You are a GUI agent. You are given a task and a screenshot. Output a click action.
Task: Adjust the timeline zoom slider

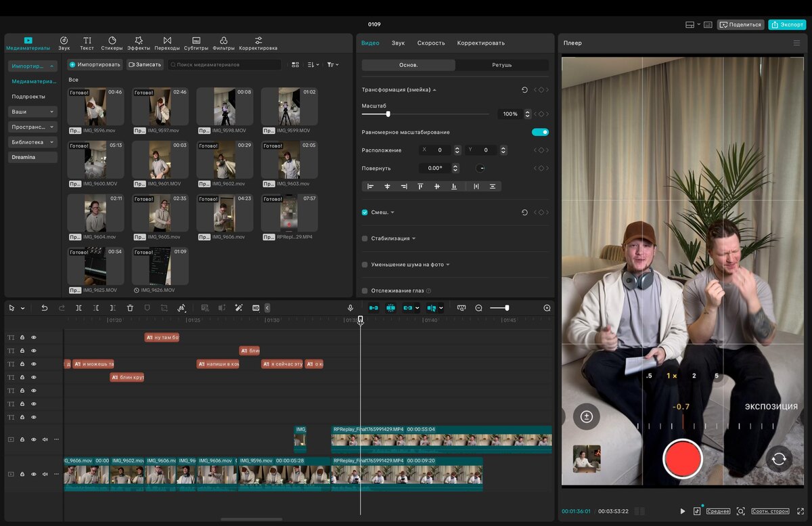click(x=500, y=308)
